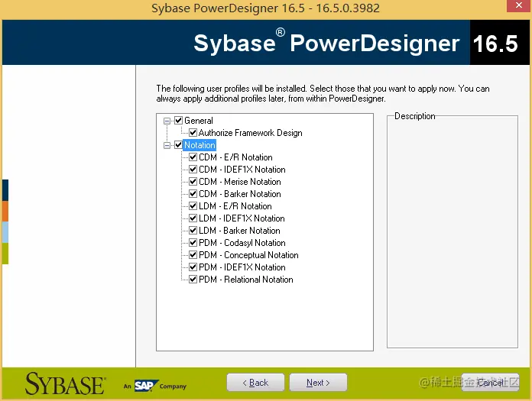Select PDM - IDEF1X Notation text

(242, 267)
